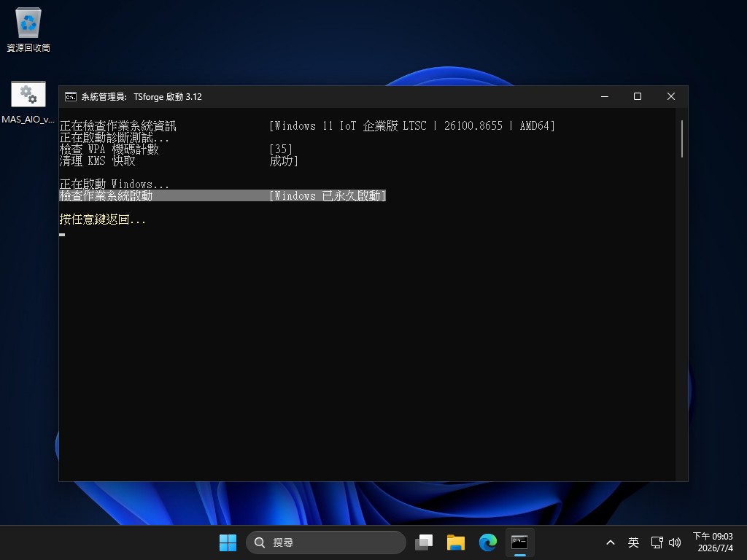The width and height of the screenshot is (747, 560).
Task: Maximize the TSforge console window
Action: click(x=638, y=97)
